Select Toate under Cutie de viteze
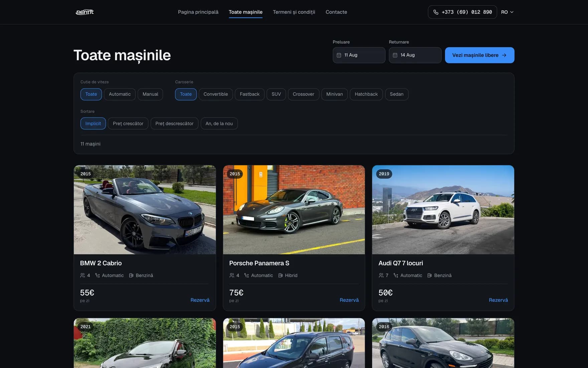 [x=91, y=94]
